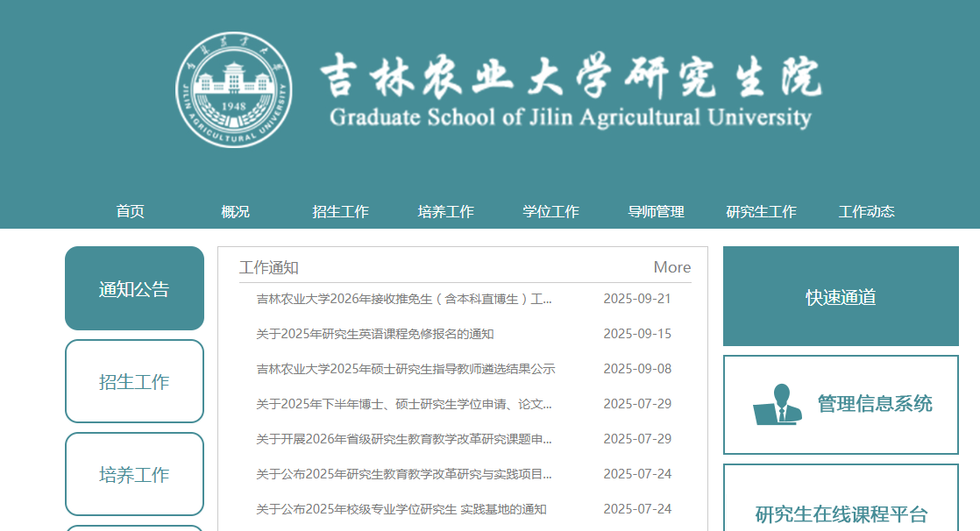This screenshot has width=980, height=531.
Task: Open 研究生工作 in the navigation bar
Action: point(761,211)
